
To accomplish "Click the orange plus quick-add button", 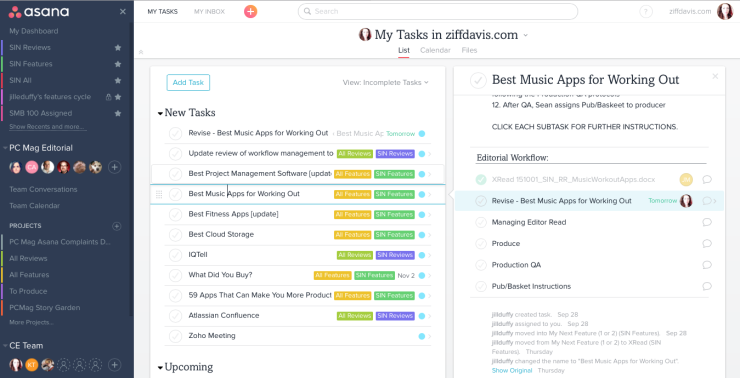I will click(251, 11).
